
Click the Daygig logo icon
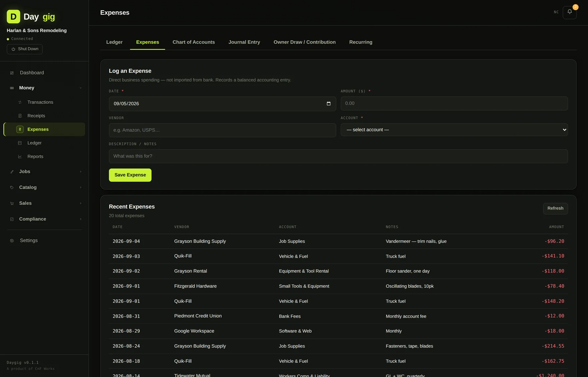click(x=13, y=16)
